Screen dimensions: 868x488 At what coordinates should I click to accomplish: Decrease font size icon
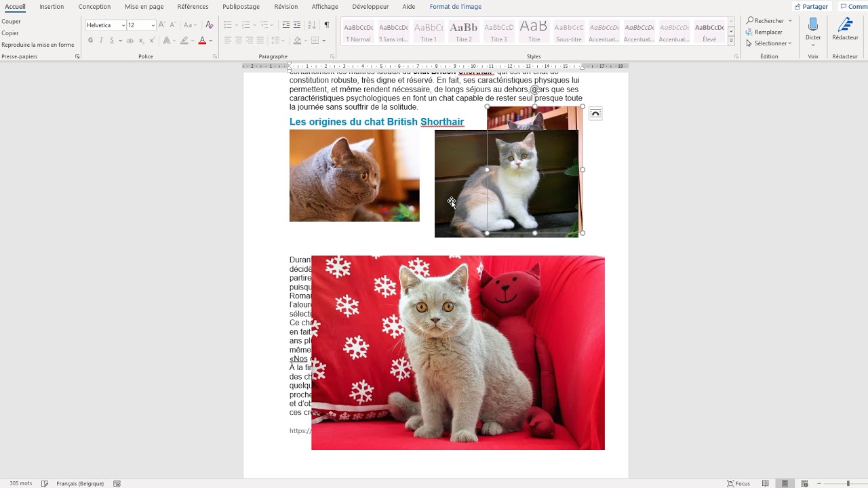point(173,25)
